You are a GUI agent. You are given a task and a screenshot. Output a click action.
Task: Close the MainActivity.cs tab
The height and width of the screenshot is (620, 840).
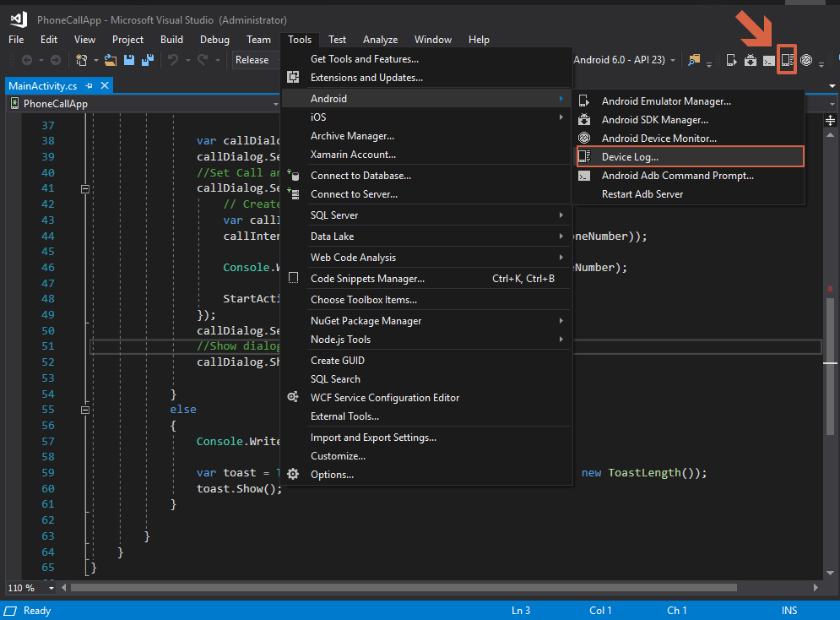(105, 86)
